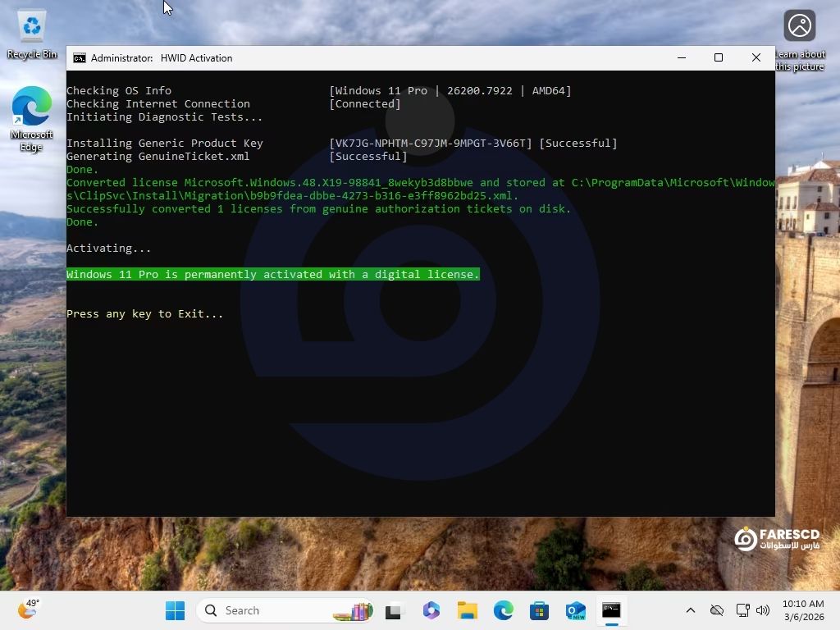
Task: Maximize the HWID Activation window
Action: point(719,57)
